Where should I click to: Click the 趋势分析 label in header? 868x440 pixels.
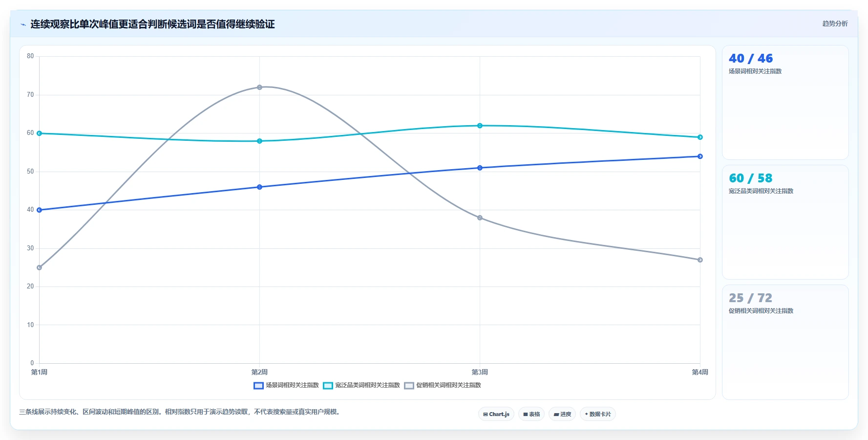point(835,23)
